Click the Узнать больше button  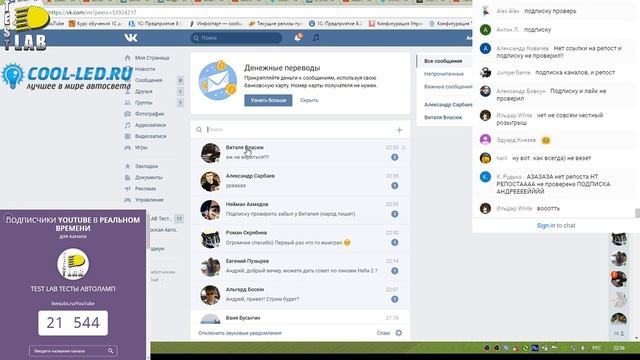(268, 100)
